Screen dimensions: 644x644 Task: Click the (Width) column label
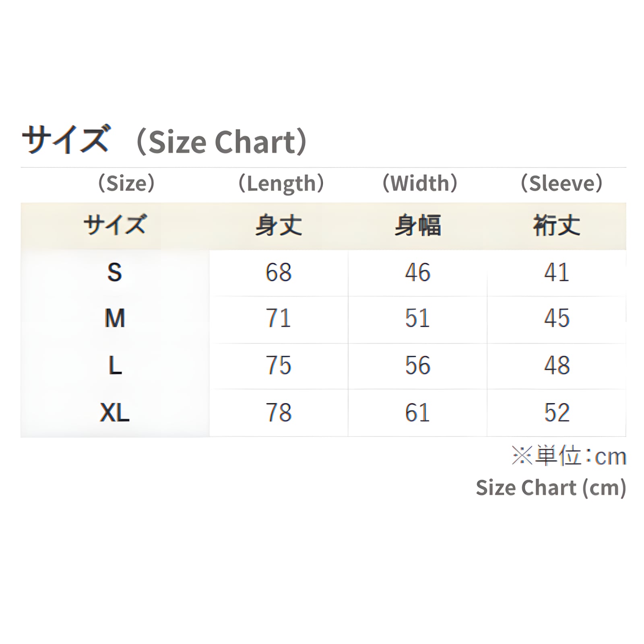[x=420, y=183]
